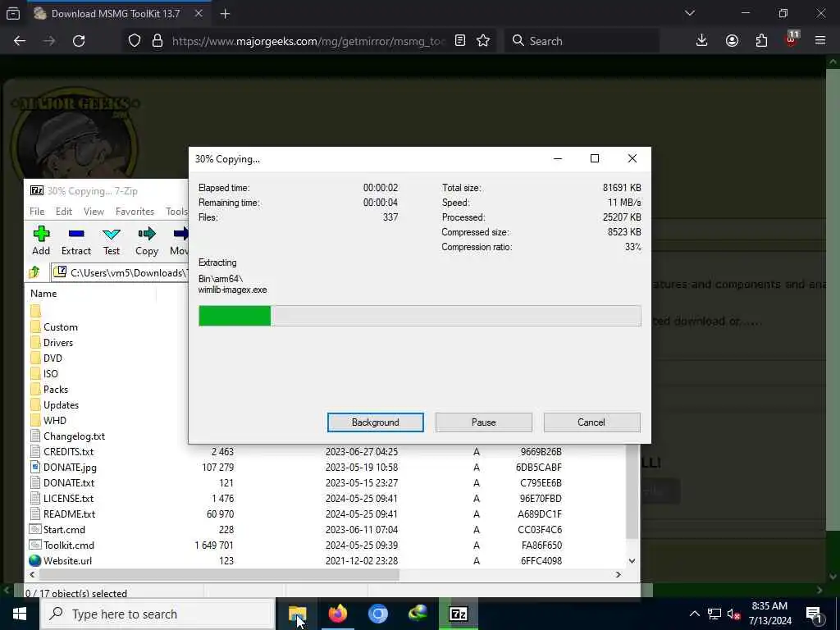Select DONATE.jpg file
The image size is (840, 630).
coord(70,467)
